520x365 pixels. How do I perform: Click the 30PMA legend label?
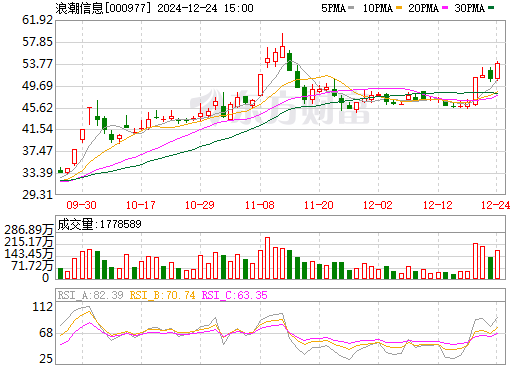(x=469, y=8)
